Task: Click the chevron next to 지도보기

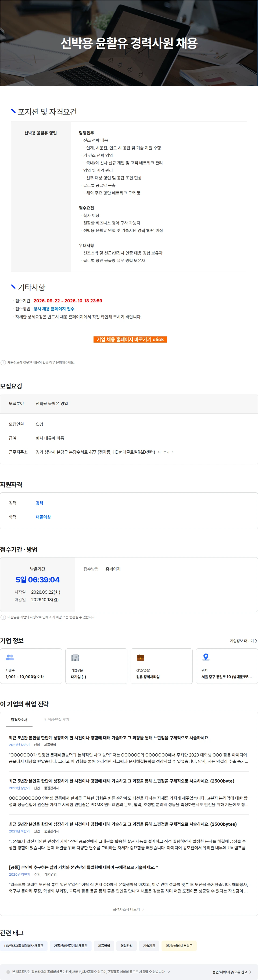Action: 173,452
